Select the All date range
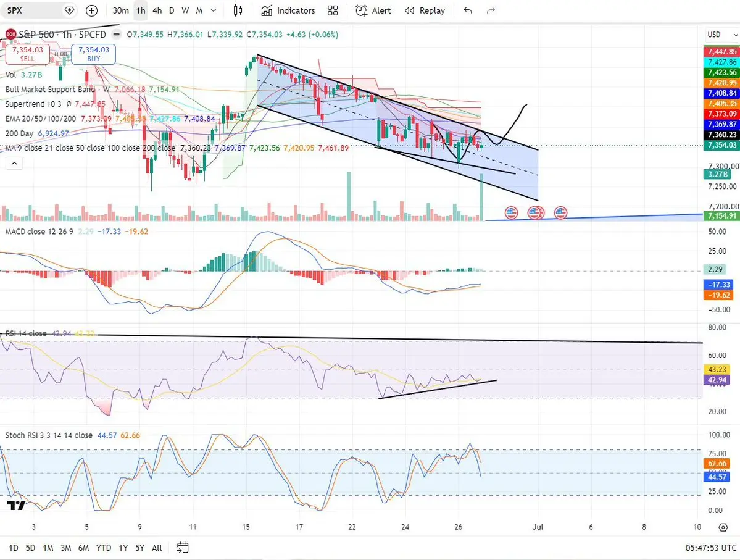This screenshot has height=560, width=740. tap(157, 548)
